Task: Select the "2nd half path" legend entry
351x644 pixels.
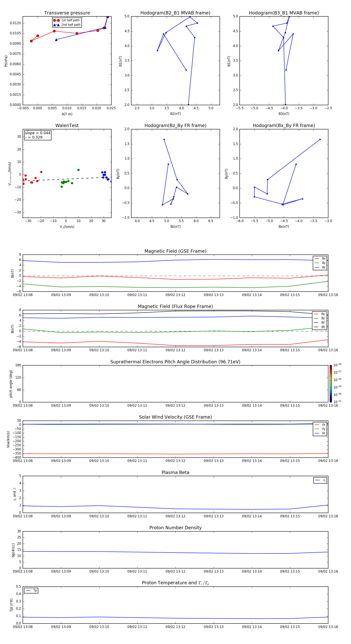Action: tap(67, 25)
